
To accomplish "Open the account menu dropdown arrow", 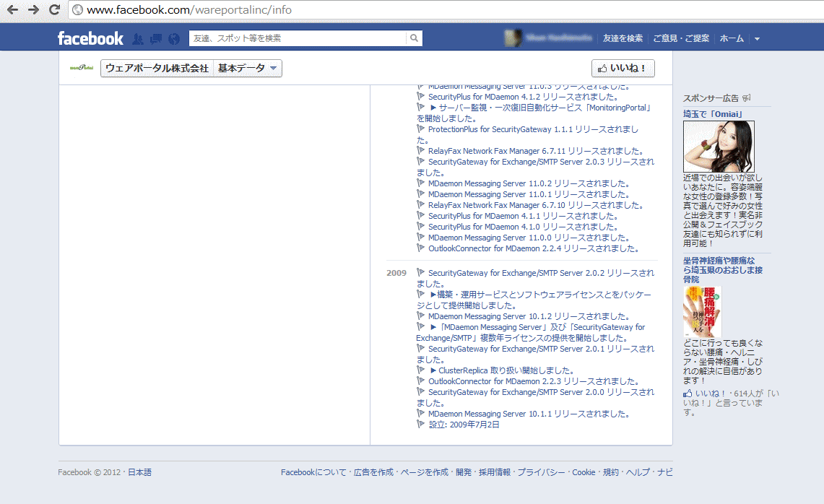I will pyautogui.click(x=758, y=38).
